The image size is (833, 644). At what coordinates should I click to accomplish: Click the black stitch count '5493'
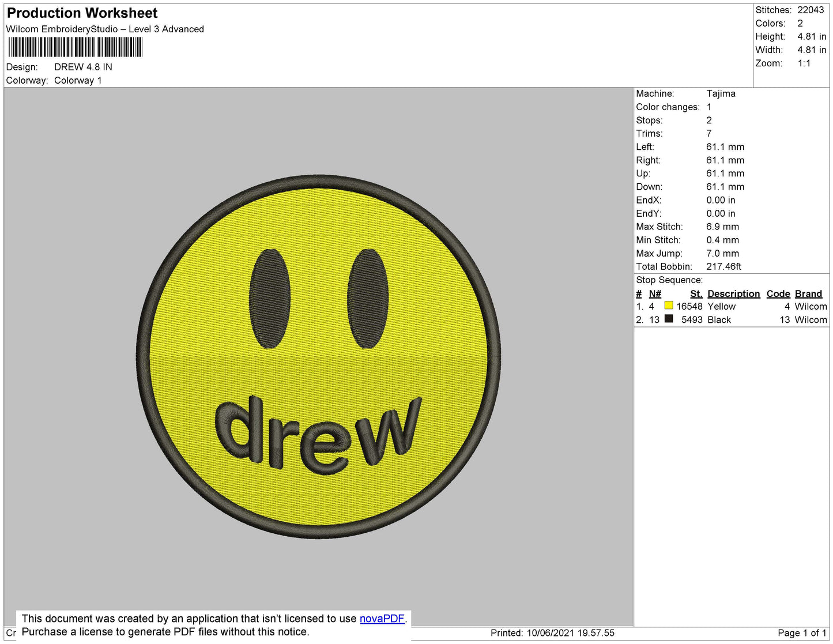pos(692,319)
